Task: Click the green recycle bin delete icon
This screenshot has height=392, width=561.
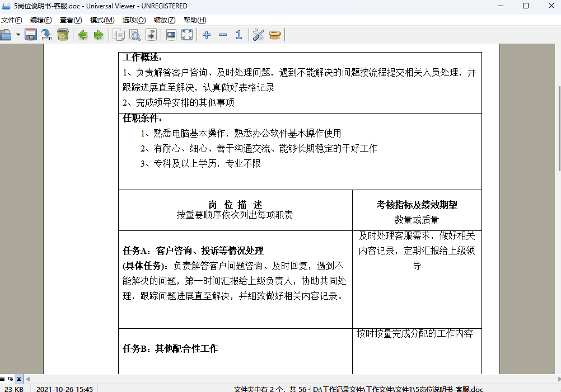Action: coord(63,35)
